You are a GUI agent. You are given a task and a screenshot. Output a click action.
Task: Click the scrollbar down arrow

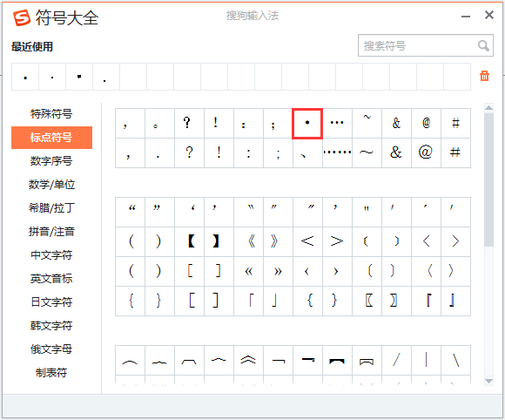pyautogui.click(x=488, y=382)
